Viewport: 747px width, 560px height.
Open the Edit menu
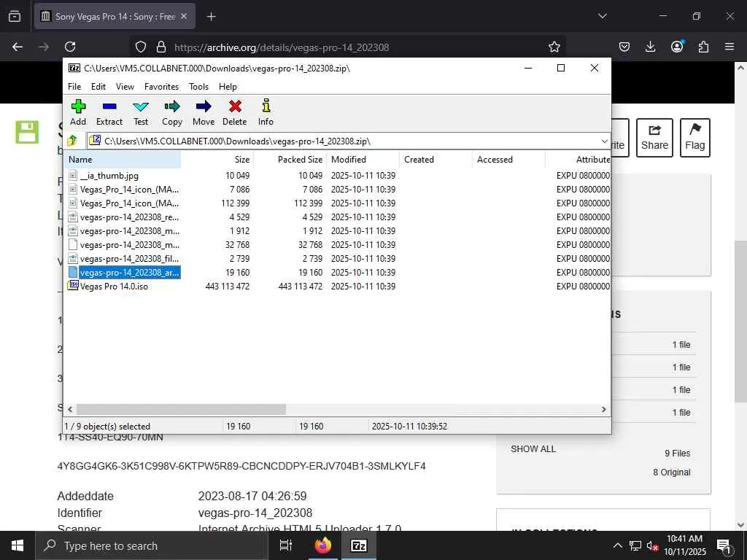(98, 87)
